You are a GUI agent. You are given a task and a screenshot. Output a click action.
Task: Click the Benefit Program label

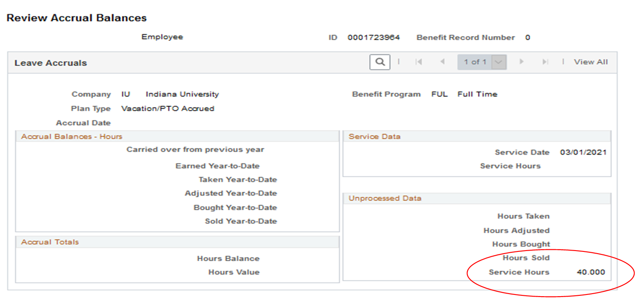[386, 94]
